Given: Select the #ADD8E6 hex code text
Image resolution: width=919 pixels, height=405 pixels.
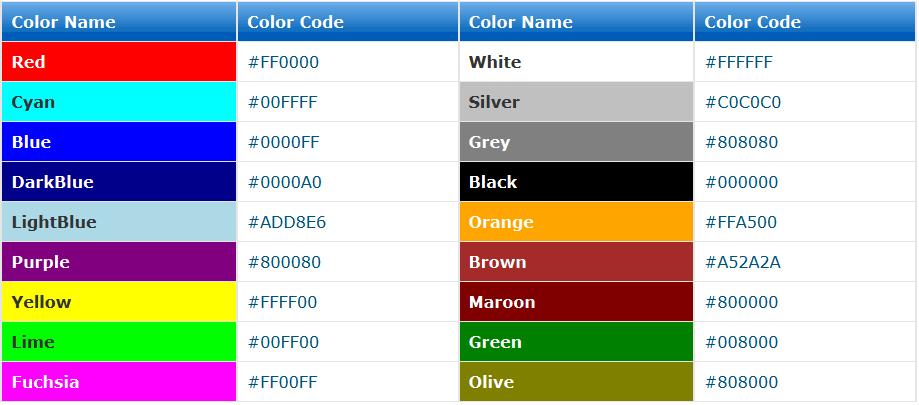Looking at the screenshot, I should coord(286,222).
